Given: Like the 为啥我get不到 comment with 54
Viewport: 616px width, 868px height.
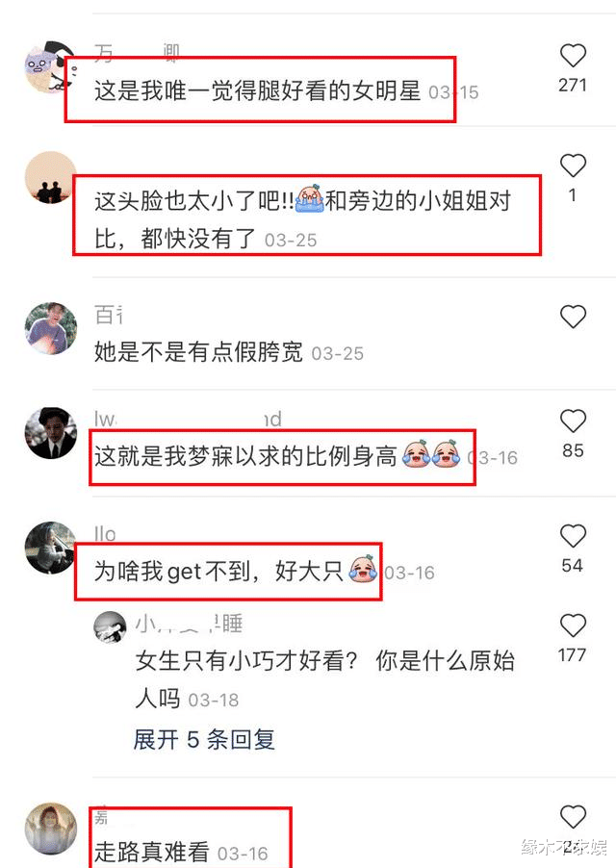Looking at the screenshot, I should (x=573, y=536).
